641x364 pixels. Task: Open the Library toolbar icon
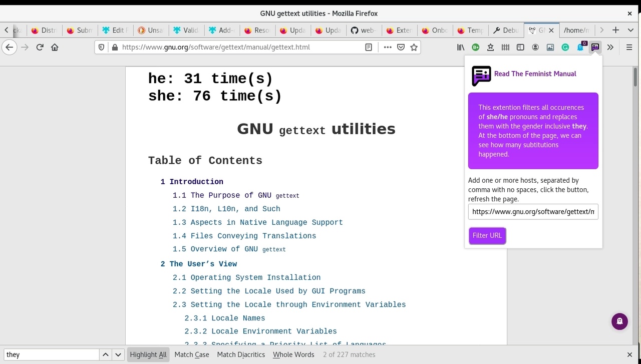tap(461, 47)
